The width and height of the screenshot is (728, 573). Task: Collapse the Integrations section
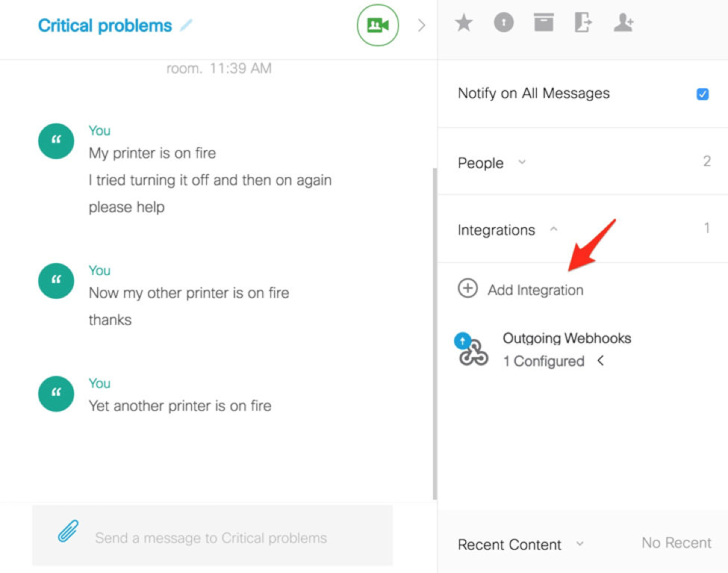553,229
